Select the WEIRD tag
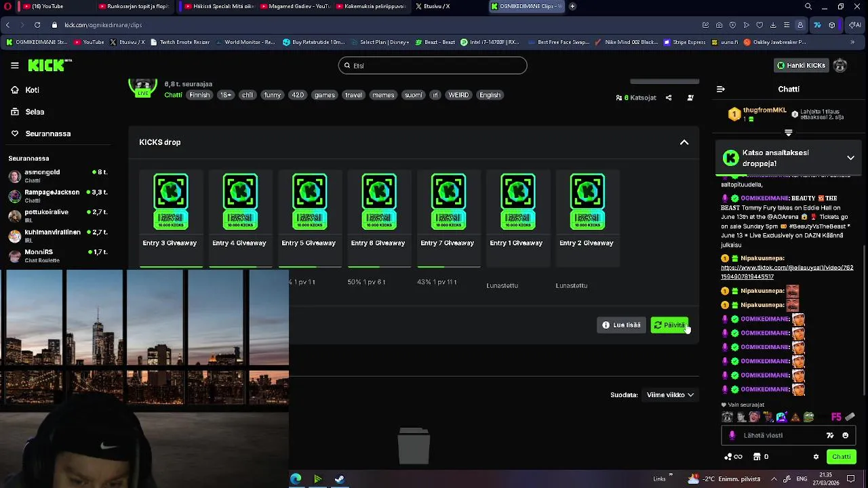868x488 pixels. point(458,95)
